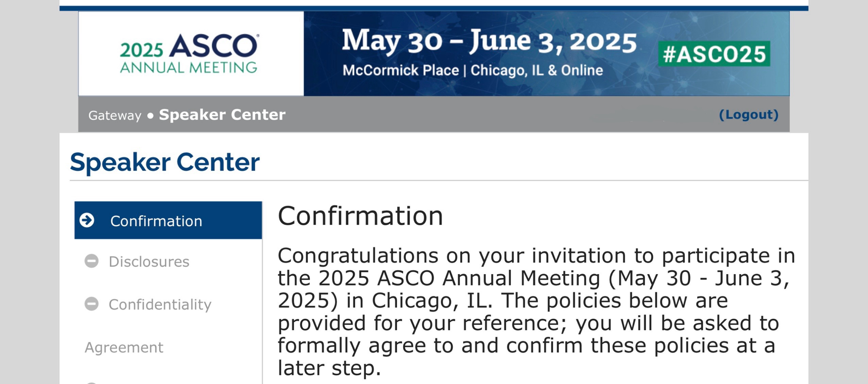
Task: Click the minus icon beside Confidentiality
Action: click(x=92, y=304)
